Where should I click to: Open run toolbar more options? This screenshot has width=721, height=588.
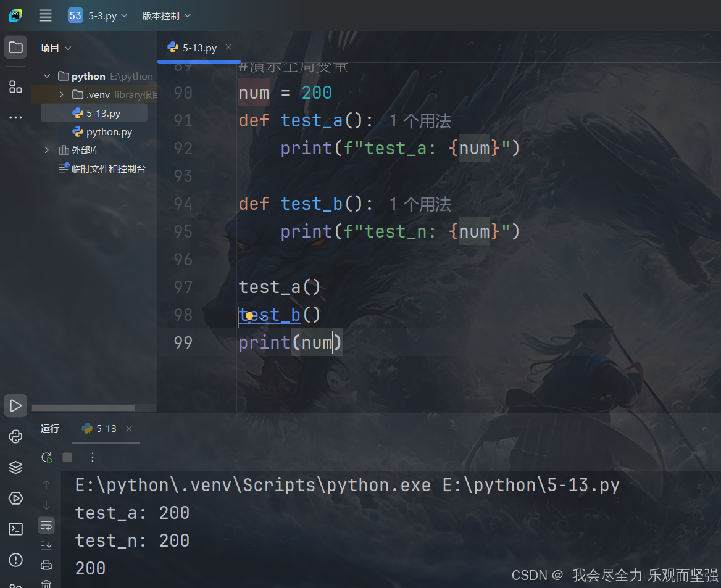tap(93, 457)
